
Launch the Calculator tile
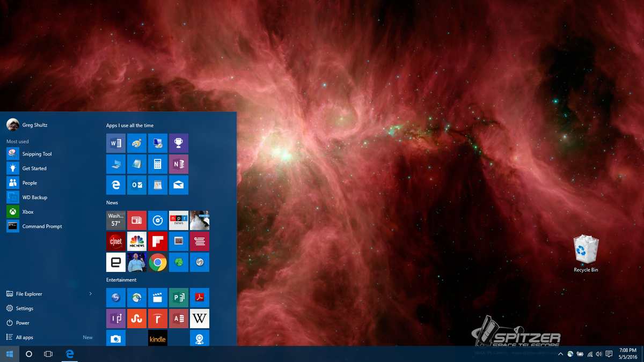(158, 164)
